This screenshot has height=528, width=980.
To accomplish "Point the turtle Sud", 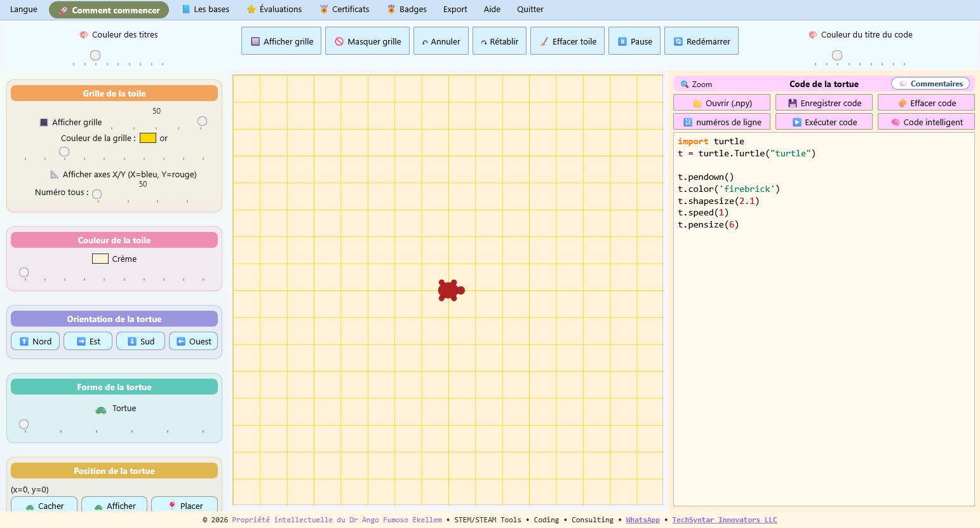I will tap(140, 341).
